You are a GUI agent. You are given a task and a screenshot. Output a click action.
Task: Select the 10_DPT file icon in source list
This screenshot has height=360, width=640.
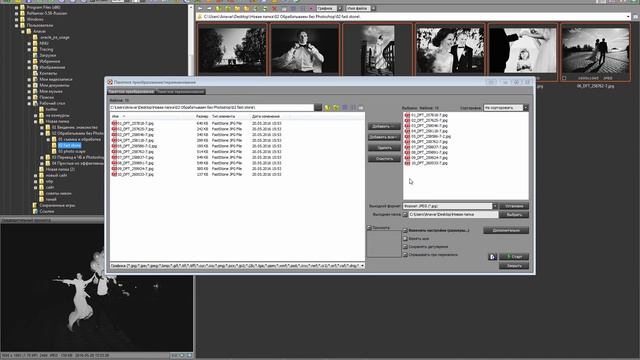click(x=114, y=174)
